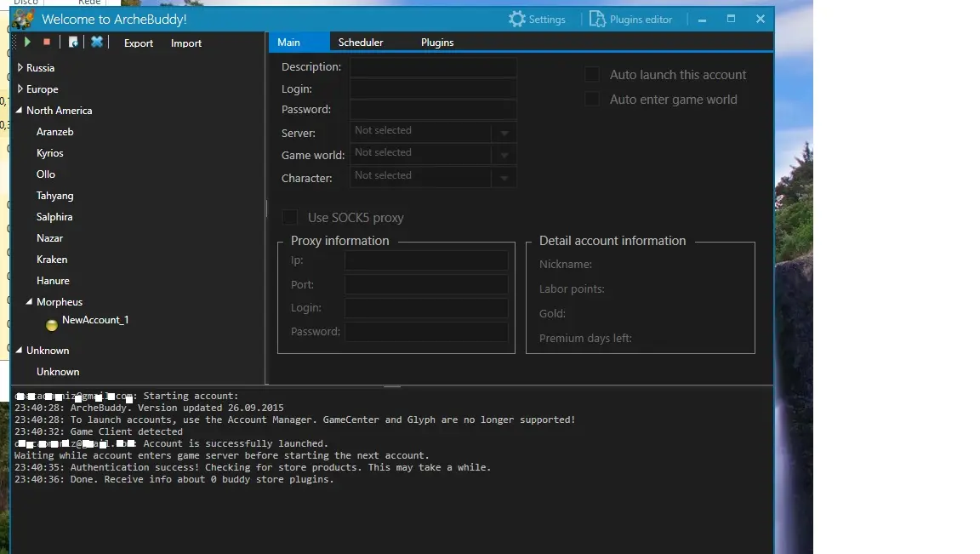This screenshot has height=554, width=980.
Task: Switch to the Scheduler tab
Action: pos(361,43)
